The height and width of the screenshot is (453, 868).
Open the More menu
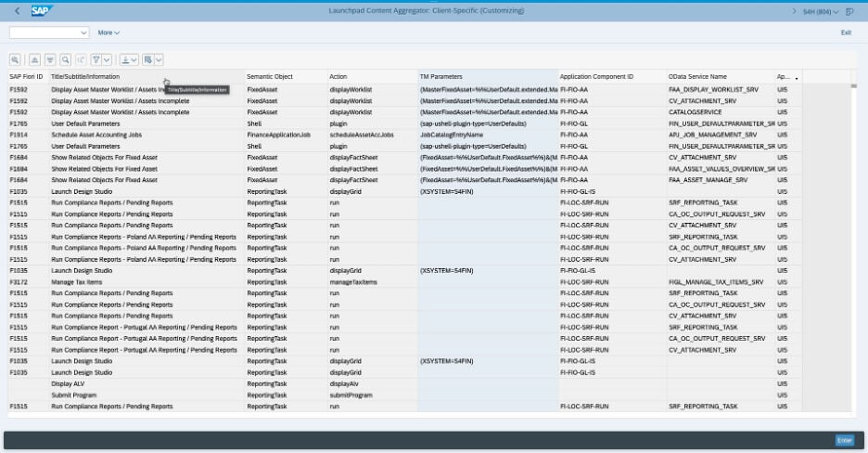click(108, 32)
